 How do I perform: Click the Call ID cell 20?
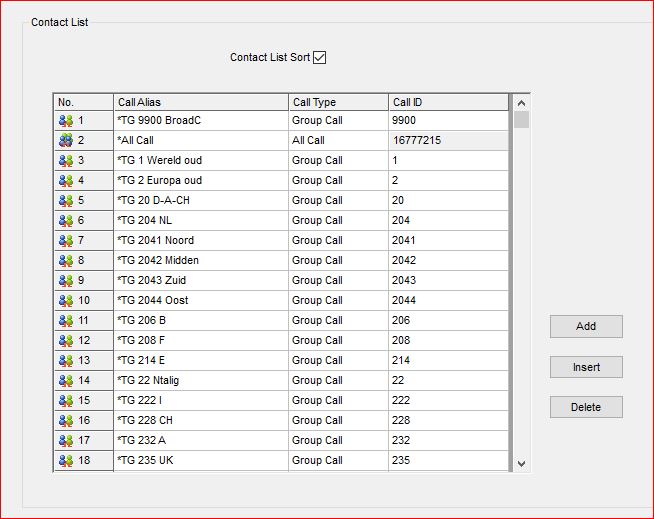tap(448, 201)
